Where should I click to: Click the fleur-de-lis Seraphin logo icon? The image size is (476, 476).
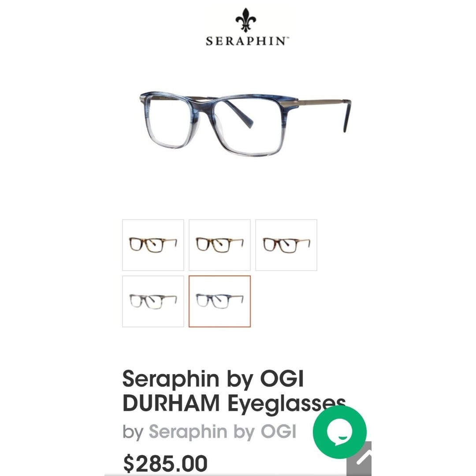click(246, 20)
